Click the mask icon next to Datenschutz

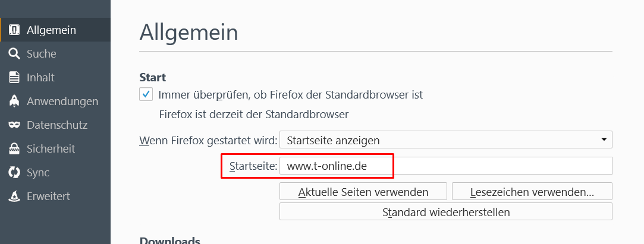[x=14, y=125]
